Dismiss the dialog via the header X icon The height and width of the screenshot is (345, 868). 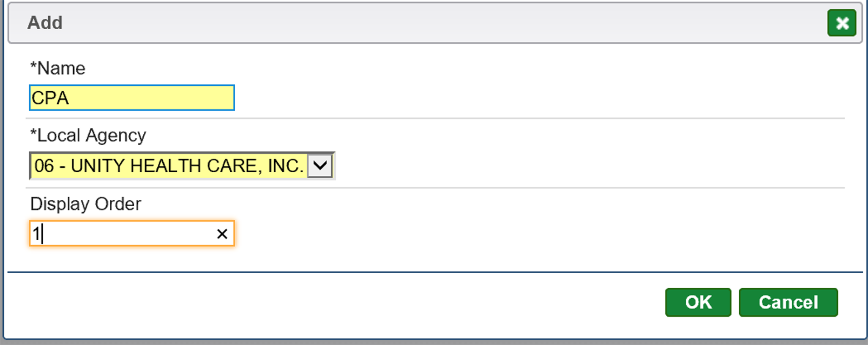[841, 23]
